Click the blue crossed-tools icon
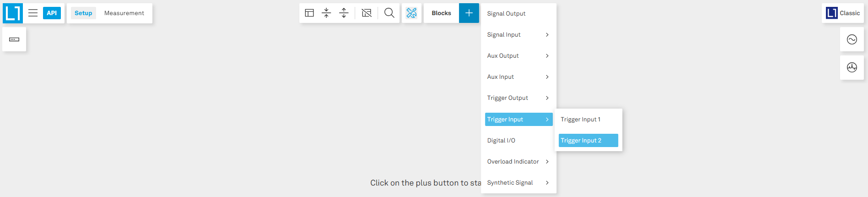 pos(411,13)
